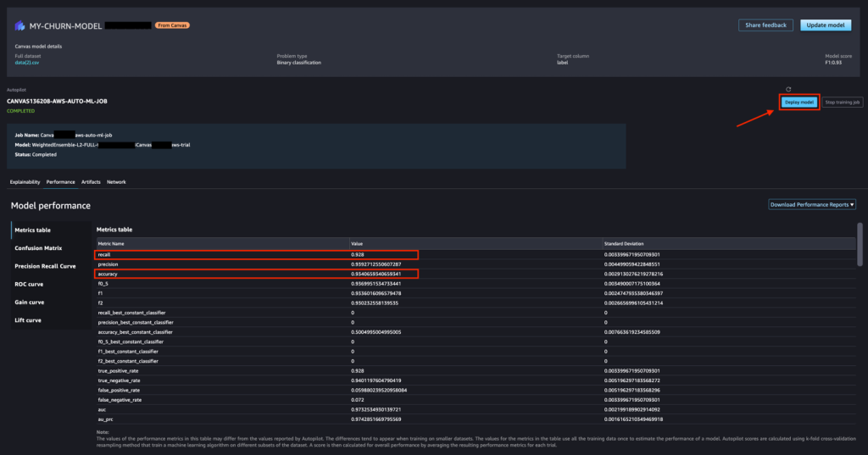Click the green COMPLETED status label
868x455 pixels.
(x=20, y=111)
